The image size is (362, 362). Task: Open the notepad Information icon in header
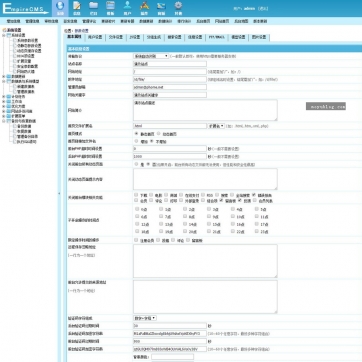(77, 8)
